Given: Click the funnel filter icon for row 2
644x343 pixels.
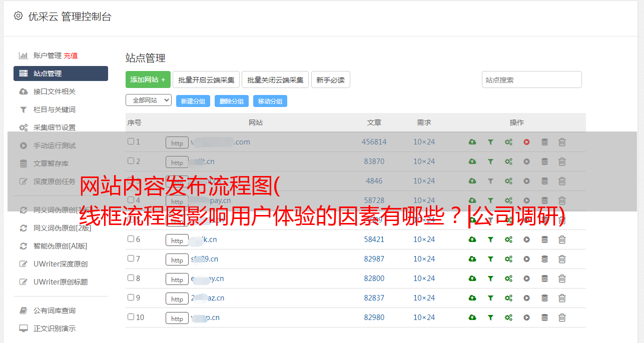Looking at the screenshot, I should (x=490, y=161).
